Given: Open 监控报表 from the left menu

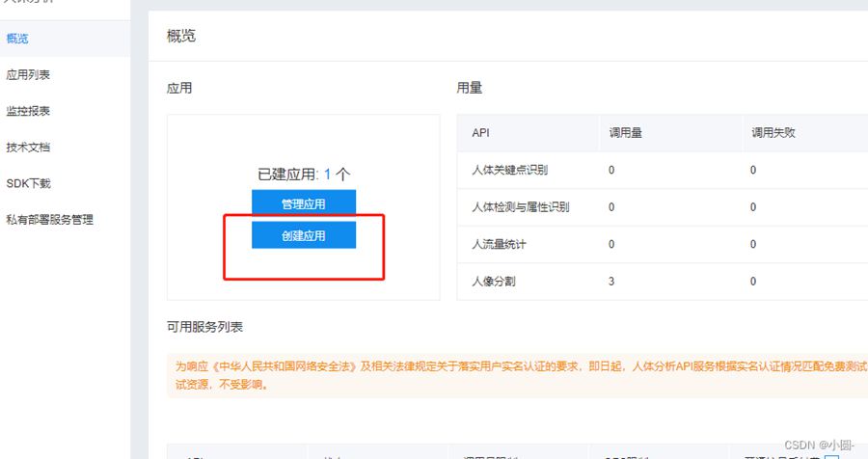Looking at the screenshot, I should (x=28, y=111).
